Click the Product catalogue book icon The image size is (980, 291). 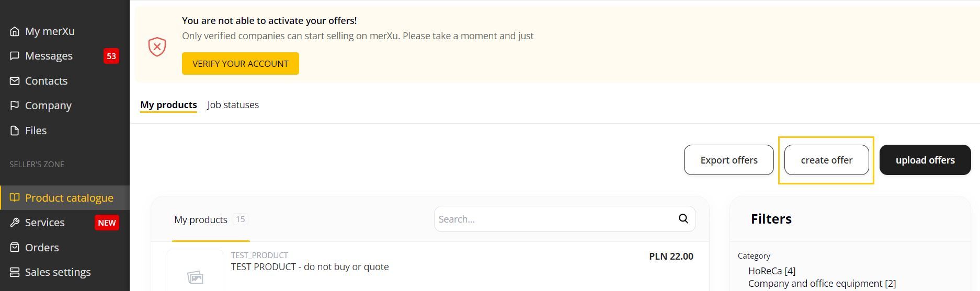pos(15,198)
